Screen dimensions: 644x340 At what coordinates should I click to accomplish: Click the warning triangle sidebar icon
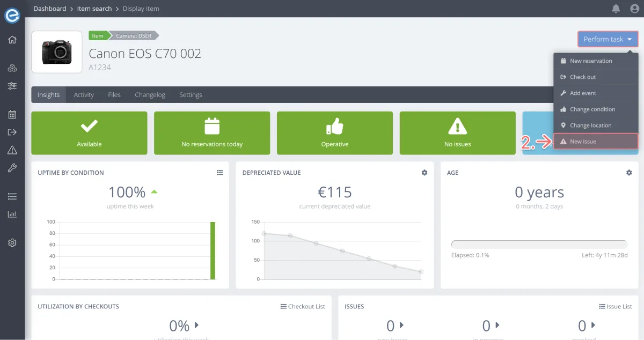click(x=12, y=150)
